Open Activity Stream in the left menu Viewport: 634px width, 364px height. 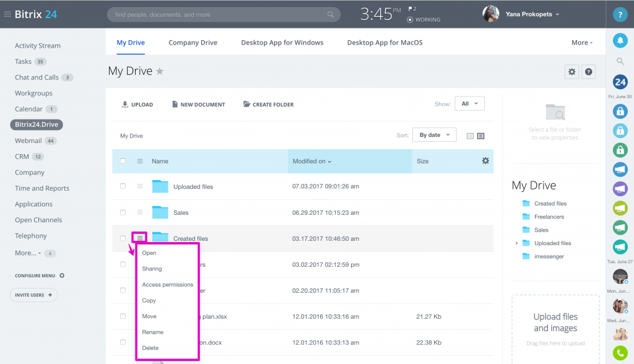[x=38, y=46]
